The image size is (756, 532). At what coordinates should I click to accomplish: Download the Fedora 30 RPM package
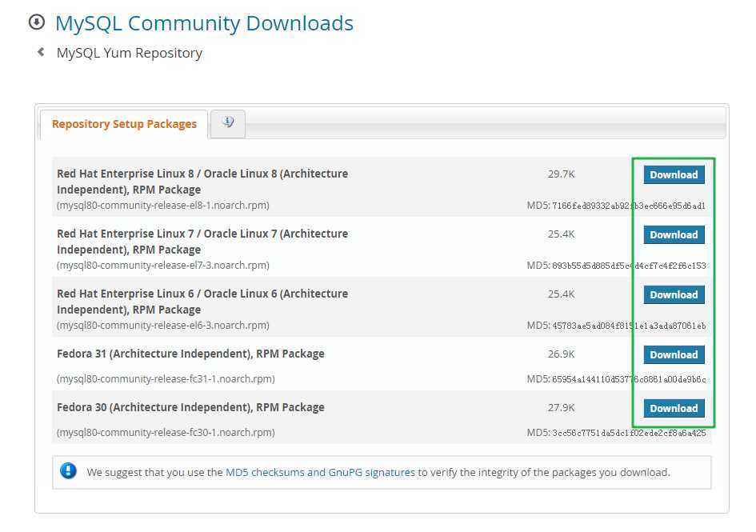pos(674,408)
